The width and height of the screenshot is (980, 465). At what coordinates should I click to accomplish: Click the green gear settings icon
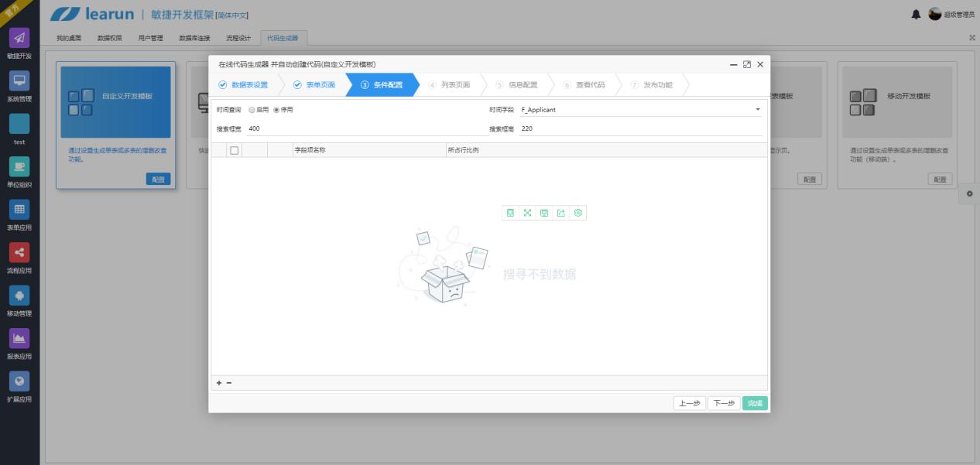click(x=577, y=212)
